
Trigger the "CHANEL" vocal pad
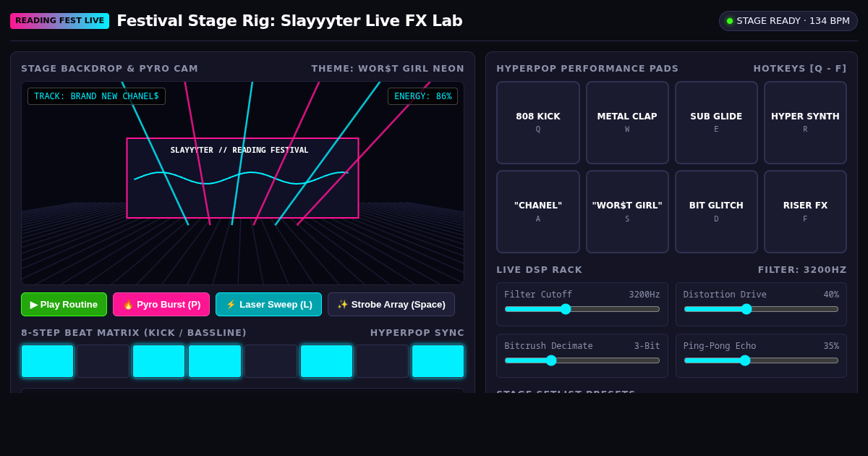[538, 211]
